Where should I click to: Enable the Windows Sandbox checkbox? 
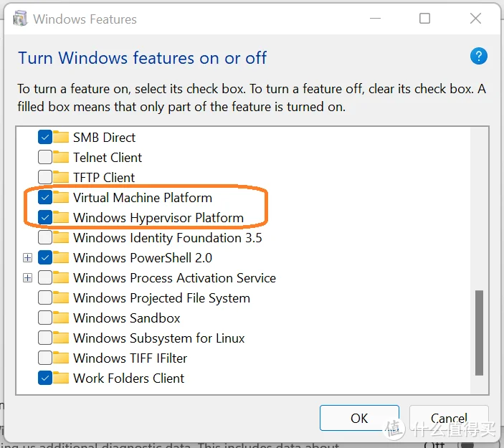point(45,318)
